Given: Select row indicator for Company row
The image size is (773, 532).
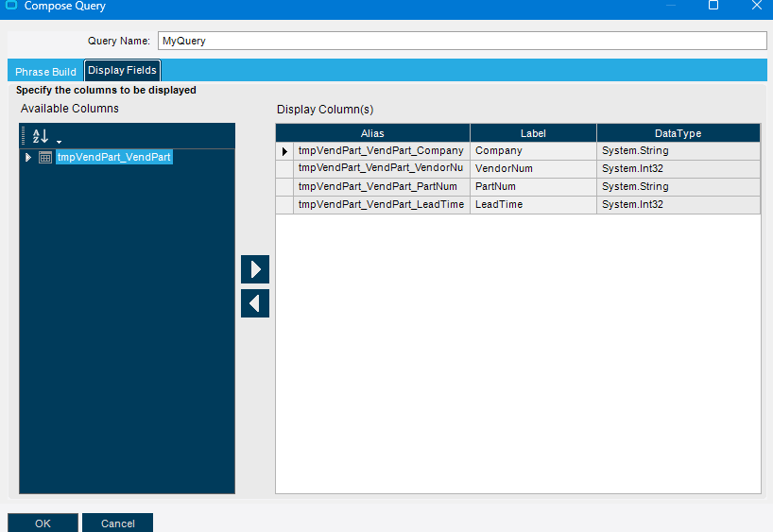Looking at the screenshot, I should click(284, 151).
